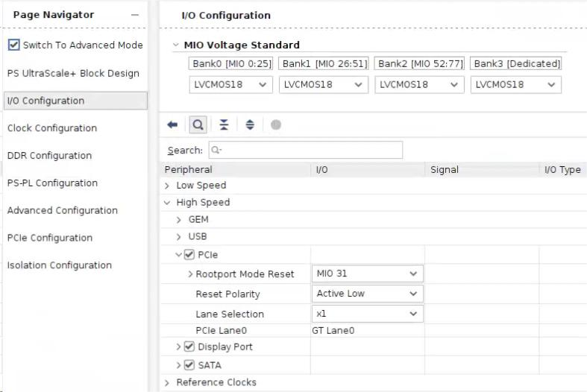Open the Reset Polarity dropdown

click(x=367, y=294)
